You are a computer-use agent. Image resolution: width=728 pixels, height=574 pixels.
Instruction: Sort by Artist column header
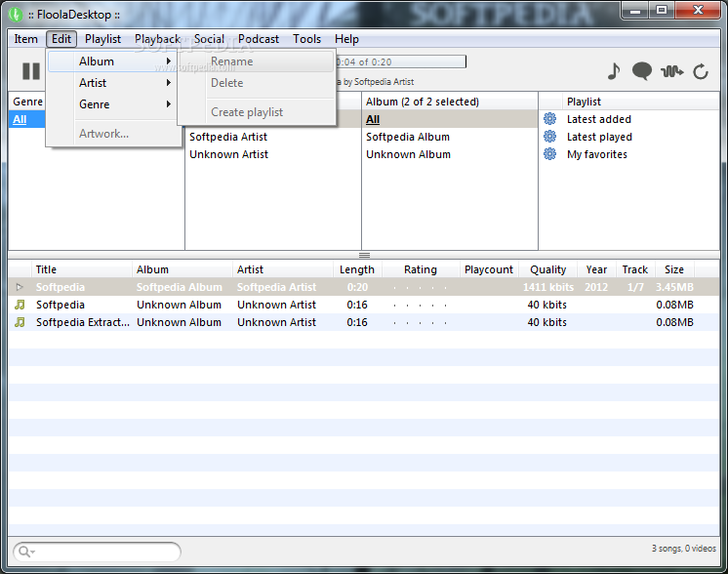tap(283, 269)
